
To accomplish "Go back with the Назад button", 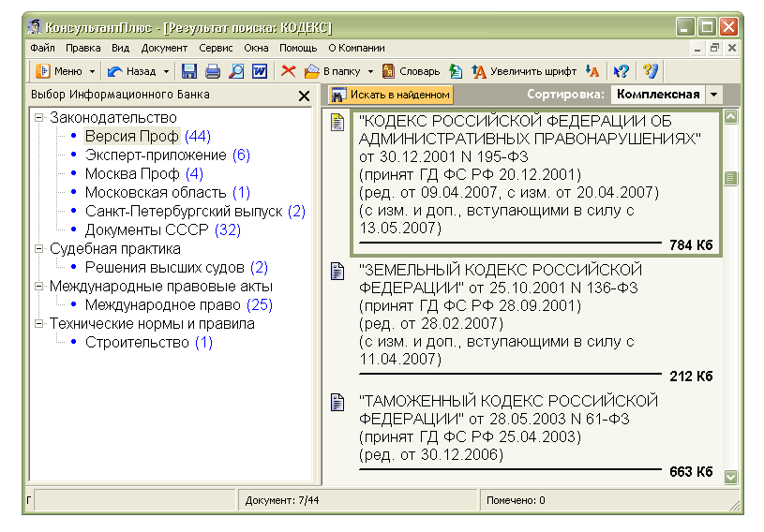I will 131,71.
